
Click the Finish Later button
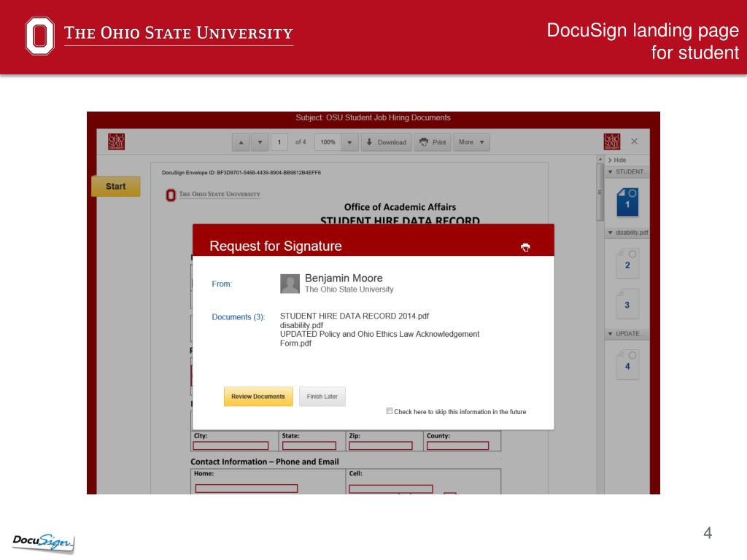pos(322,396)
